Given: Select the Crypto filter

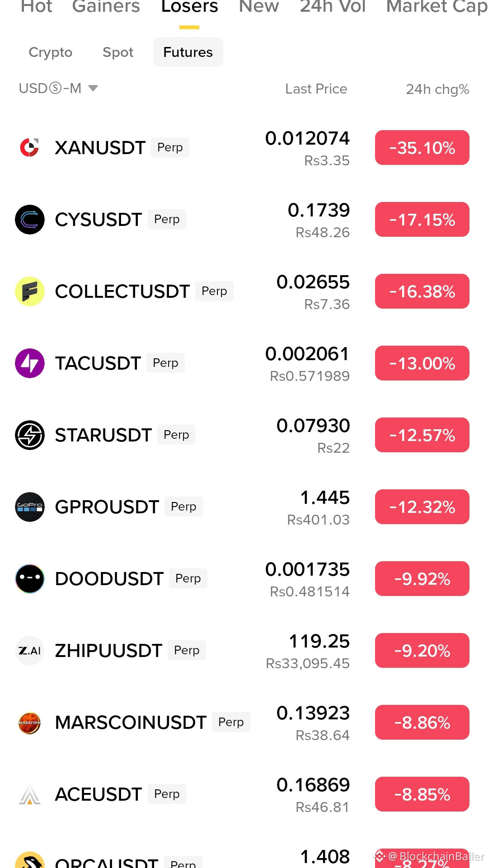Looking at the screenshot, I should (x=51, y=52).
